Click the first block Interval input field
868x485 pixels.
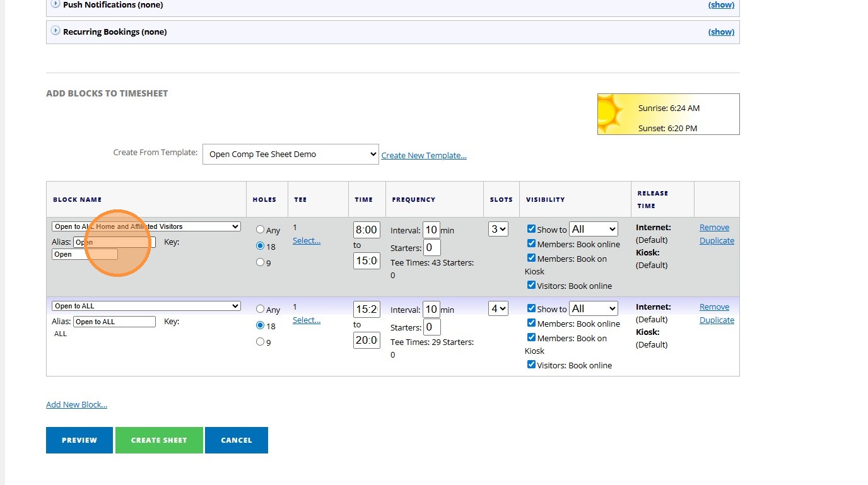[431, 230]
